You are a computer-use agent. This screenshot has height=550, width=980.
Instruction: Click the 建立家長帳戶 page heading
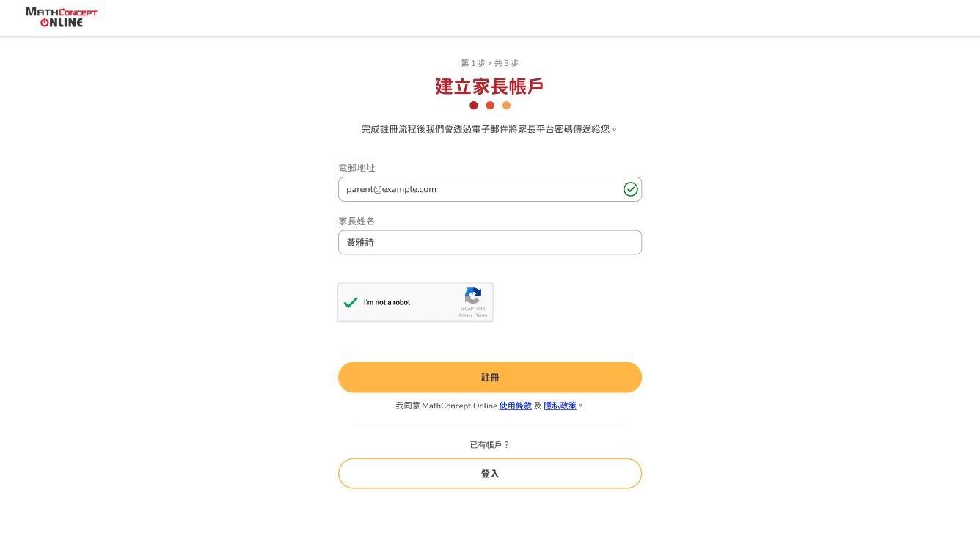[490, 86]
